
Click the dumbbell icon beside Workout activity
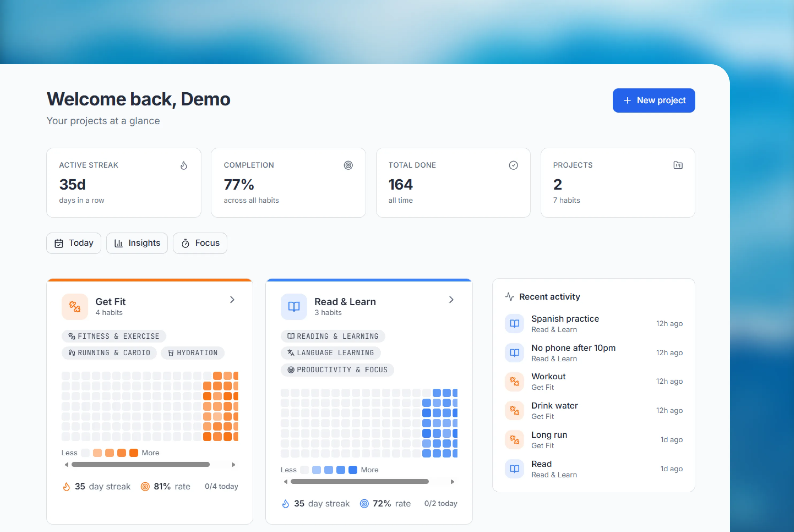tap(515, 382)
